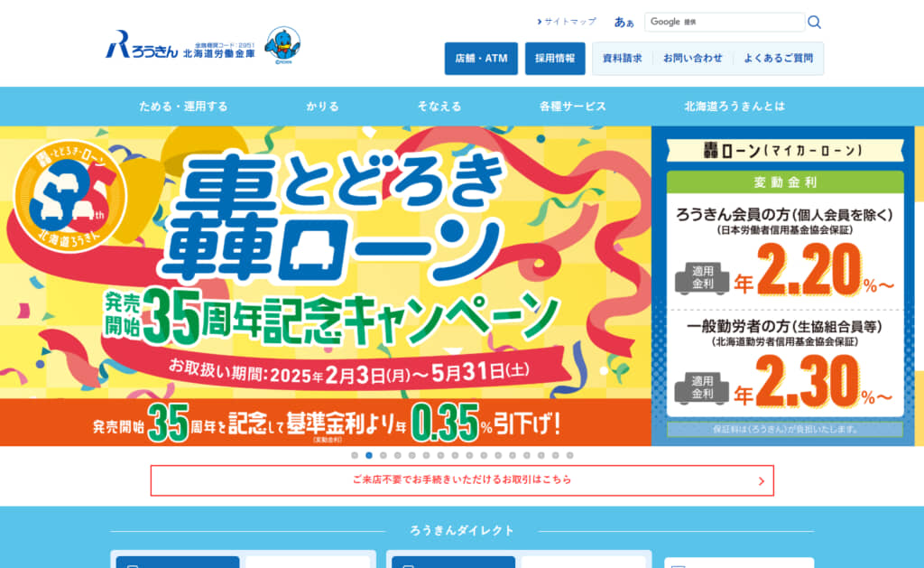Jump to the third carousel slide dot
The width and height of the screenshot is (924, 568).
click(x=383, y=455)
